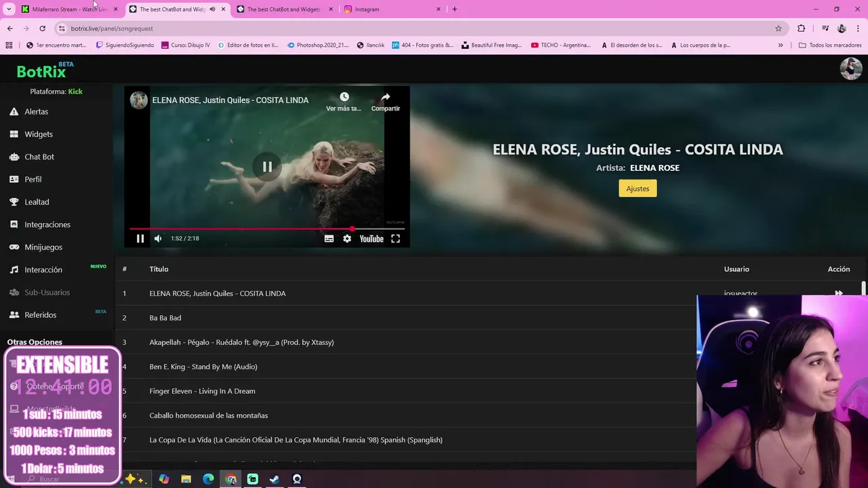Open Minijuegos gamepad icon

[x=14, y=247]
